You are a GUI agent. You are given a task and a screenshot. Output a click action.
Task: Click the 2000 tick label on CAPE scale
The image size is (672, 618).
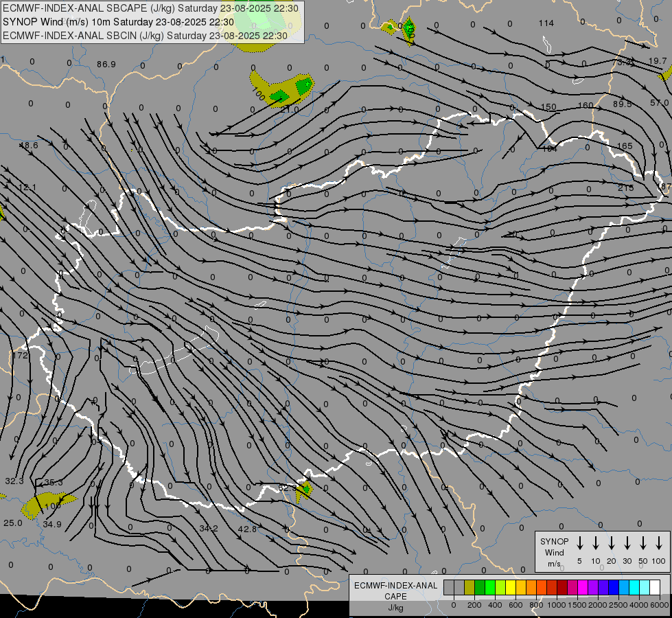[x=597, y=605]
